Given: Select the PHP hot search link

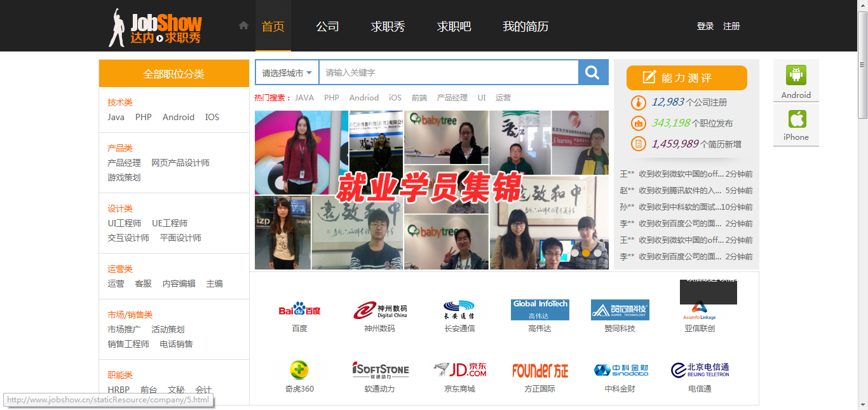Looking at the screenshot, I should 331,98.
